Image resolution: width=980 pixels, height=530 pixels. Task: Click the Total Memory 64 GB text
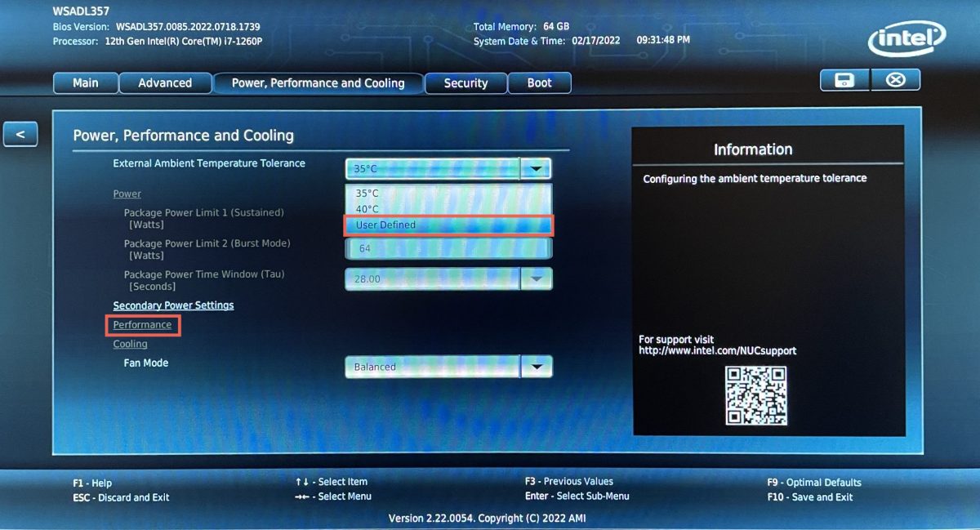point(521,26)
